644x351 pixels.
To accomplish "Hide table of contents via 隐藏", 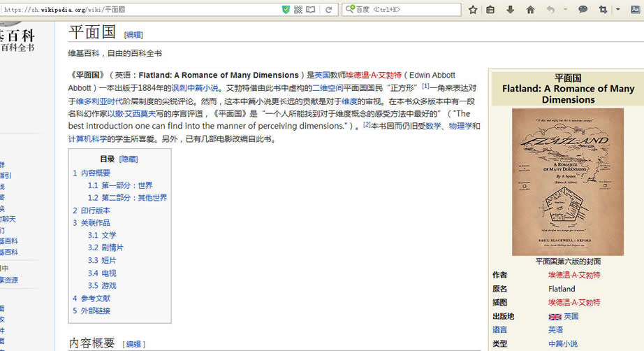I will click(129, 159).
